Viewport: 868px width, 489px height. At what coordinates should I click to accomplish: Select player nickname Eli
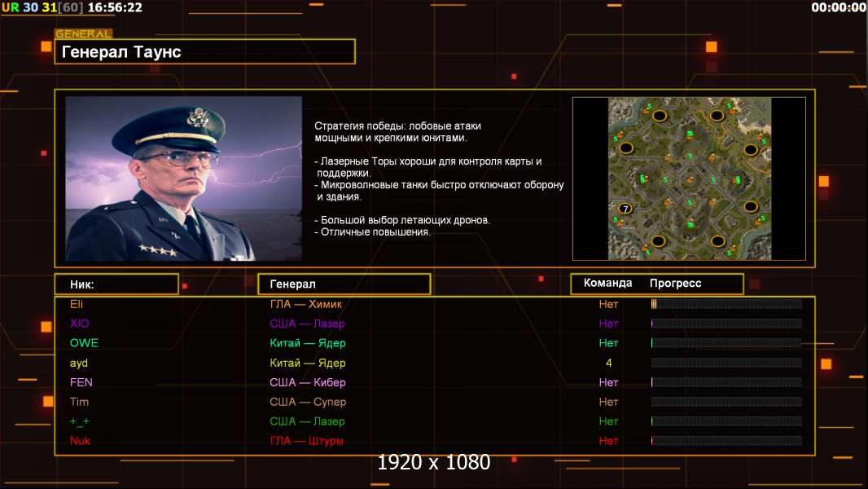(77, 304)
